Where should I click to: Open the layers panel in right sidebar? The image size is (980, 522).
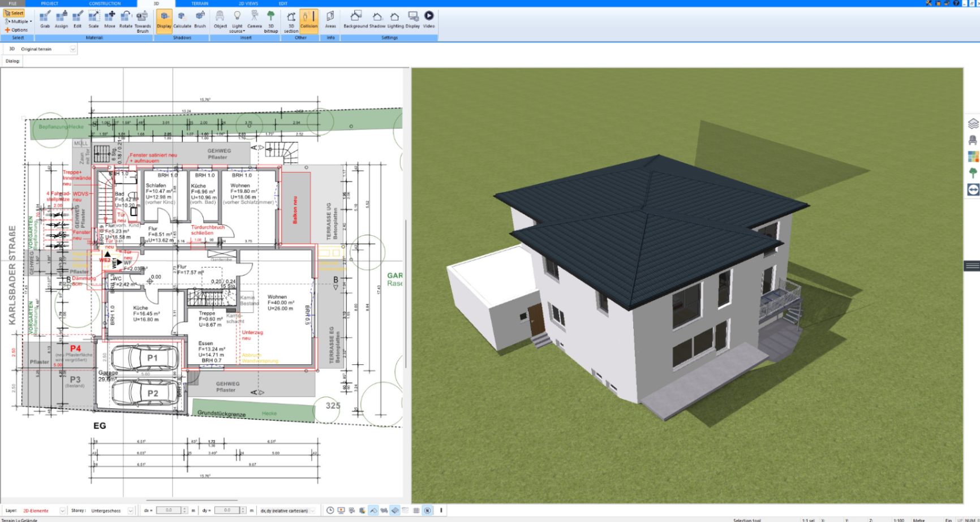[973, 123]
